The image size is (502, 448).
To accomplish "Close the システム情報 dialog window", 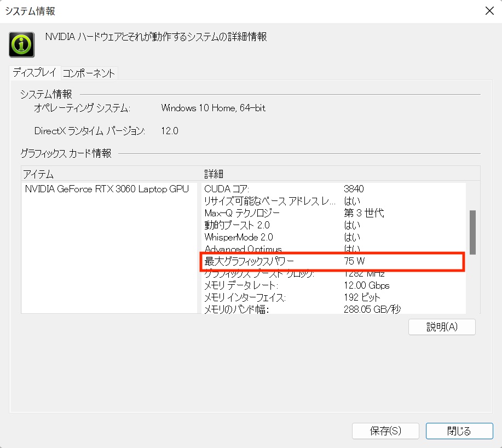I will (x=489, y=11).
